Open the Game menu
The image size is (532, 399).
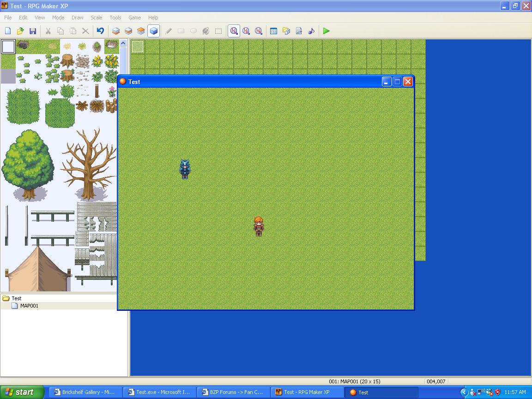point(134,18)
